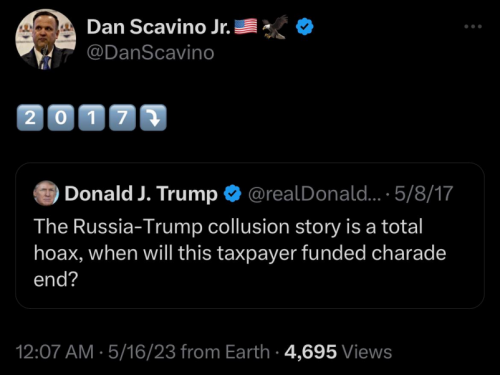The width and height of the screenshot is (500, 375).
Task: Click Donald J. Trump's verified badge
Action: (232, 193)
